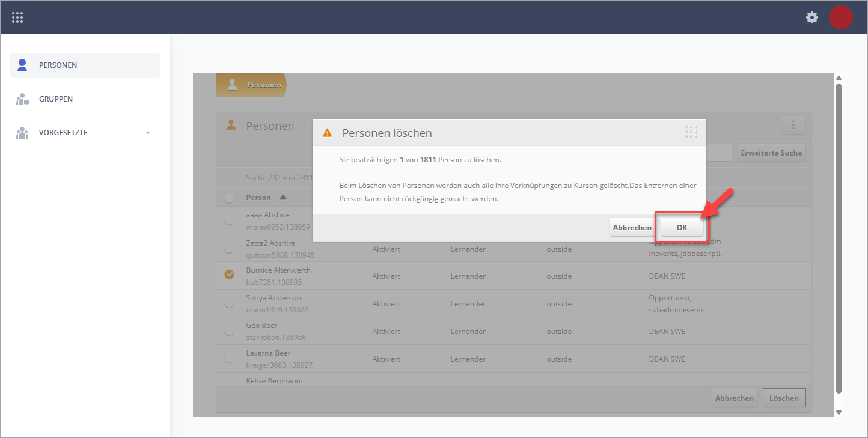Click Abbrechen in the delete dialog
868x438 pixels.
[x=632, y=228]
